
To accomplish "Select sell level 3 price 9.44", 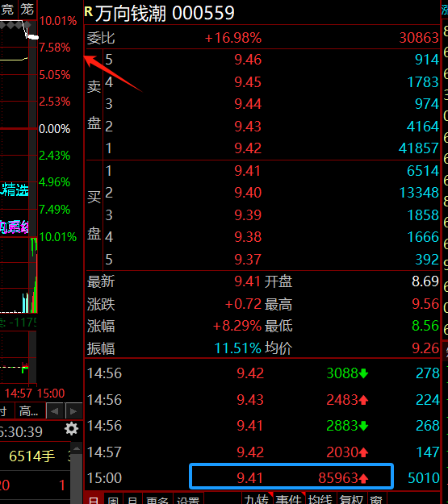I will [x=248, y=104].
